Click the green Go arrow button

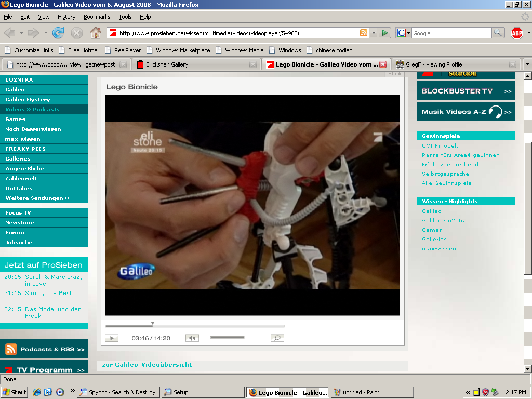click(x=385, y=33)
